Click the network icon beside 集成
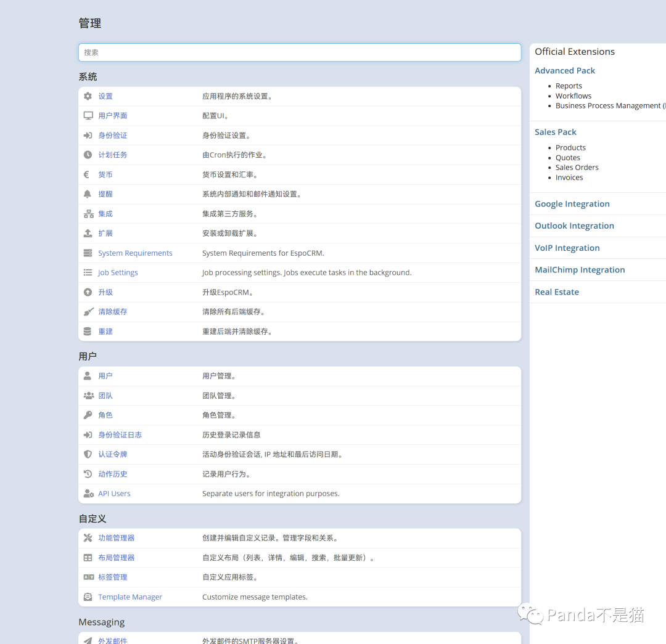Screen dimensions: 666x644 click(x=88, y=214)
